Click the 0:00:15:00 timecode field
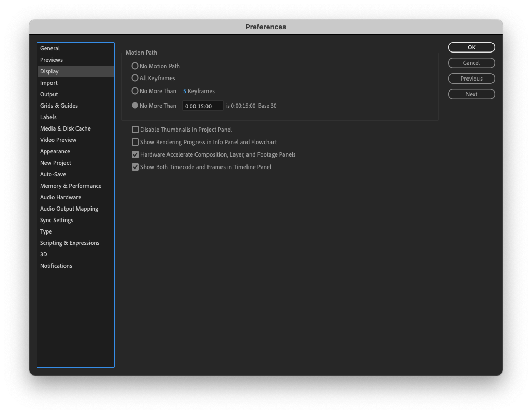This screenshot has height=414, width=532. coord(202,105)
